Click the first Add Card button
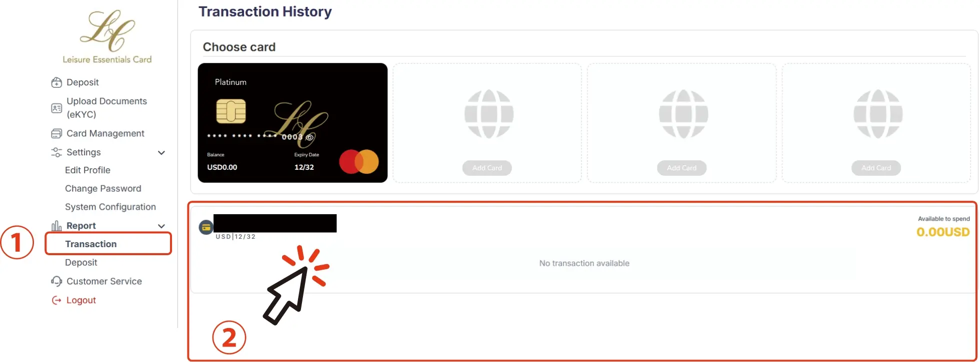The width and height of the screenshot is (980, 362). pyautogui.click(x=487, y=168)
